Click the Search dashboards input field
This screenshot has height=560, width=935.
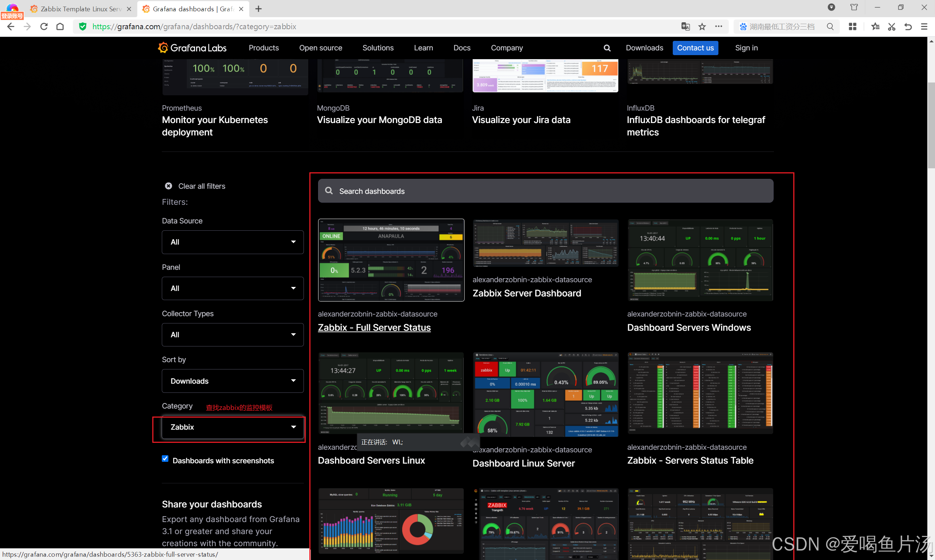545,191
